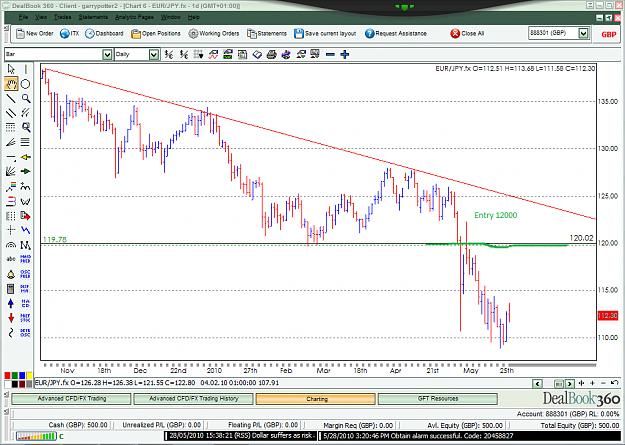Click the red 112.30 price marker
625x445 pixels.
point(608,315)
